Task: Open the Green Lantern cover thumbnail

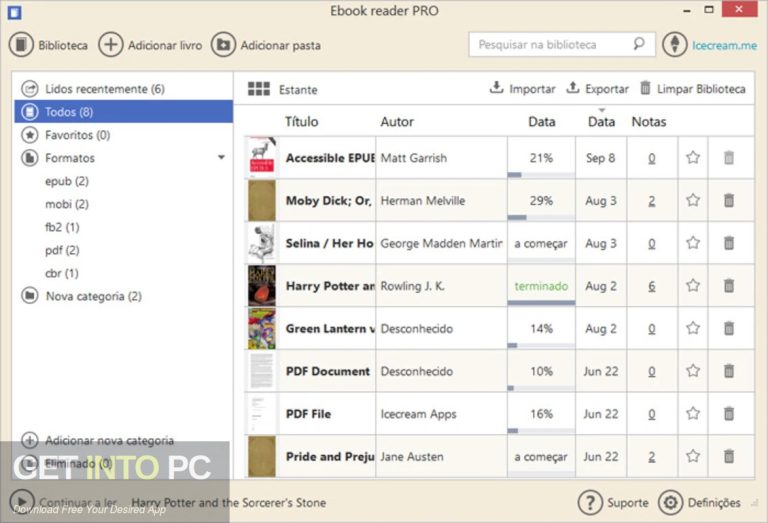Action: coord(262,328)
